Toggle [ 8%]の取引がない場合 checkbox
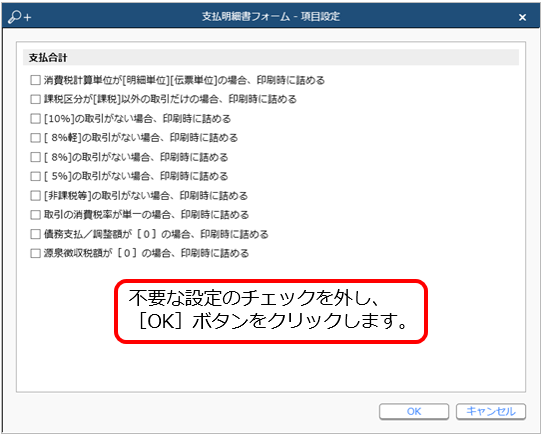This screenshot has height=434, width=541. 35,157
